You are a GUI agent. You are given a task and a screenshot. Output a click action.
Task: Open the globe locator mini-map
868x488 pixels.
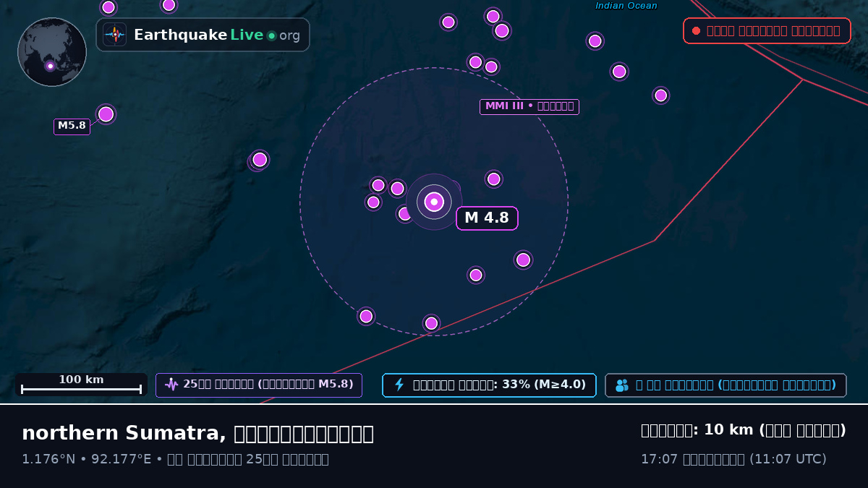tap(52, 52)
